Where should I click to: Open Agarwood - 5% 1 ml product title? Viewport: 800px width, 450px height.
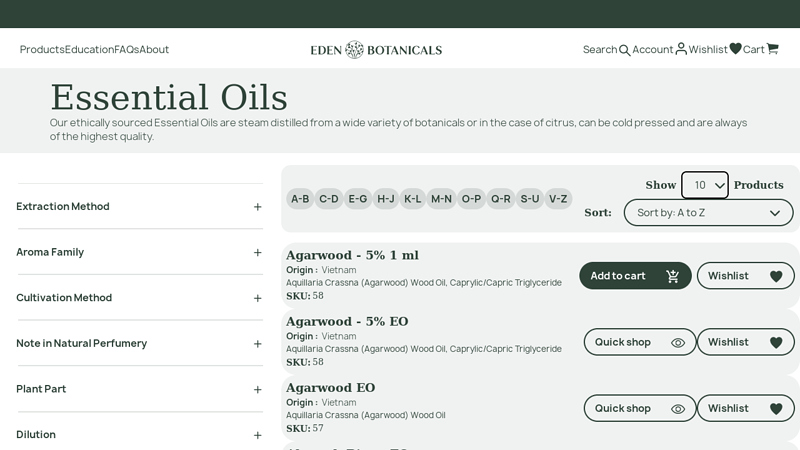352,255
